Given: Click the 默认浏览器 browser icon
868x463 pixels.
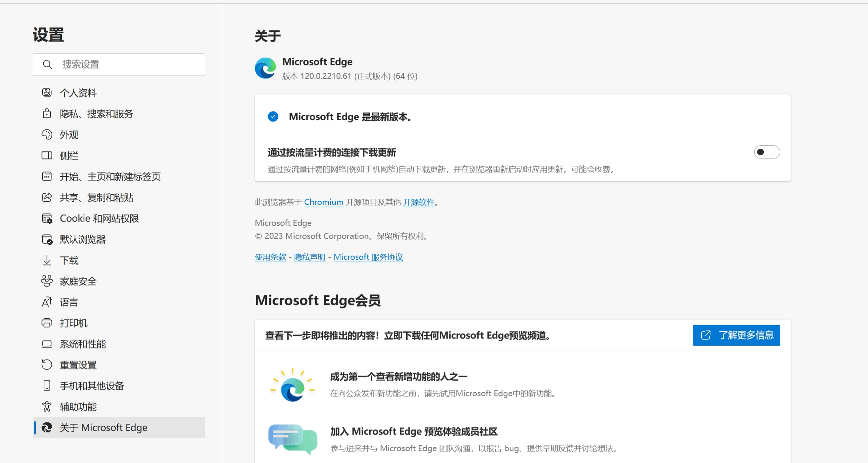Looking at the screenshot, I should click(47, 239).
